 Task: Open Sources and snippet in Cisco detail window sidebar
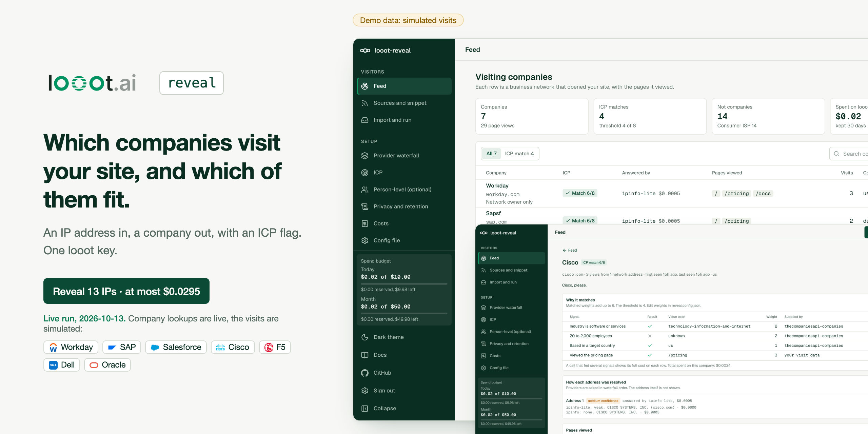coord(511,270)
